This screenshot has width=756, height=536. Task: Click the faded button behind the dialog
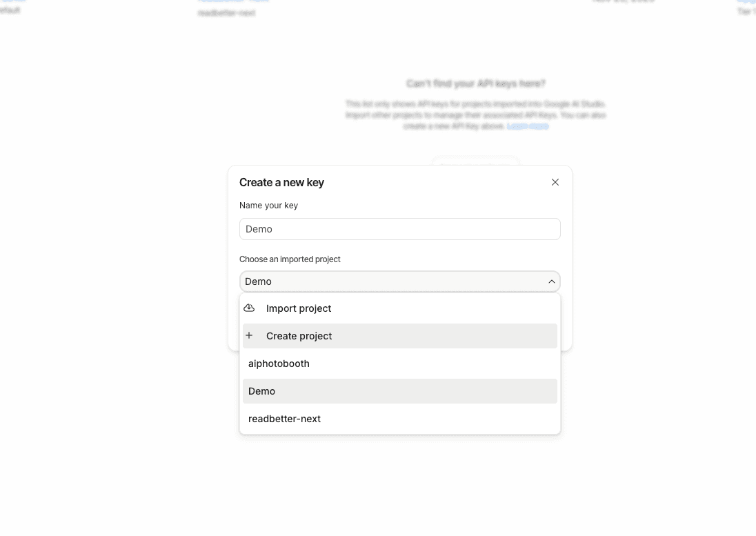(476, 166)
